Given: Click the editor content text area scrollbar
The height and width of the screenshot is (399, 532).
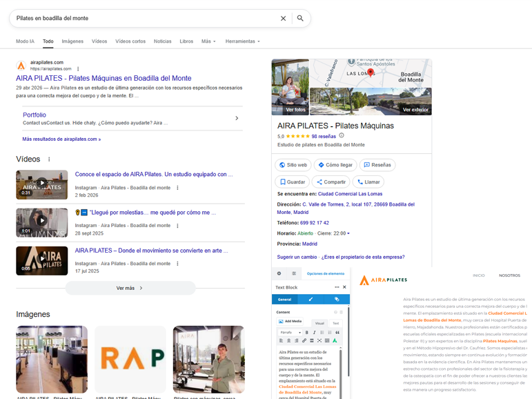Looking at the screenshot, I should point(340,373).
